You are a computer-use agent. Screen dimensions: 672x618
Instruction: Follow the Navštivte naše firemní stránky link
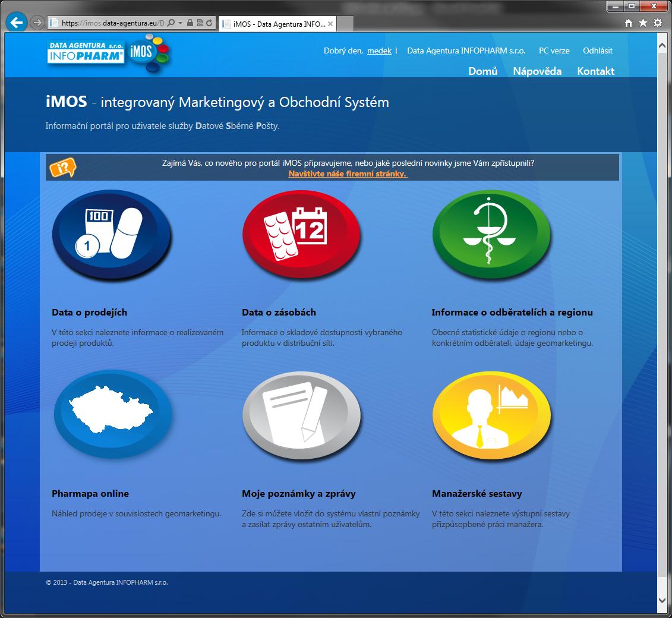pyautogui.click(x=348, y=174)
